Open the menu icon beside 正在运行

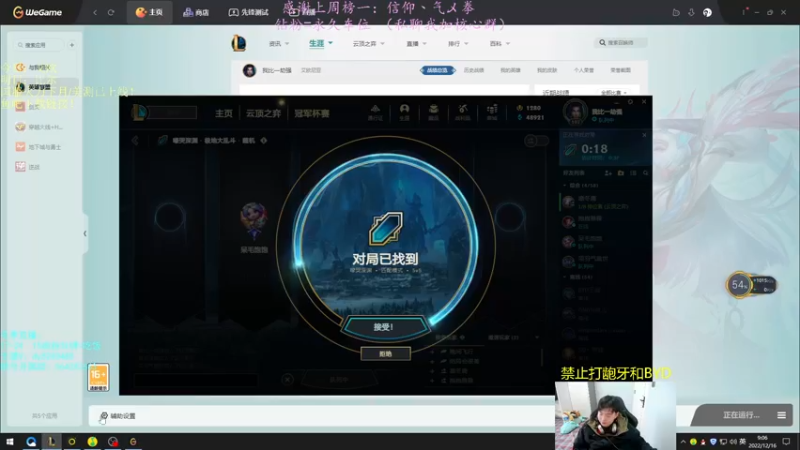[781, 415]
